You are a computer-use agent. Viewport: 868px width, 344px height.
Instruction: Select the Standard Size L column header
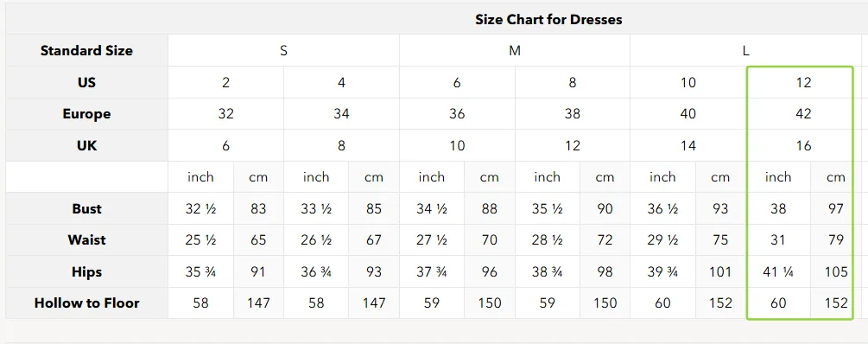click(x=745, y=50)
